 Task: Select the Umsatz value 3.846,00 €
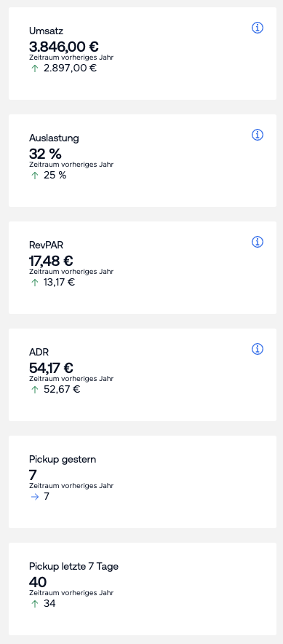(x=63, y=47)
